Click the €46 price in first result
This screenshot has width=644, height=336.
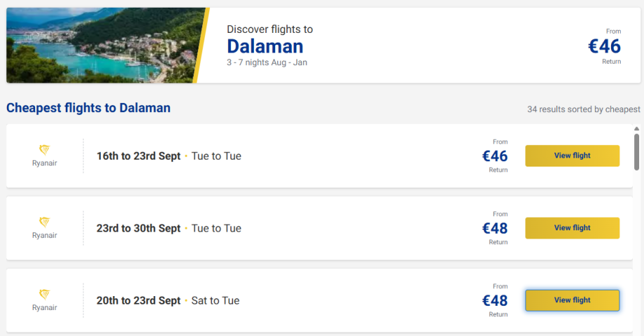(495, 156)
